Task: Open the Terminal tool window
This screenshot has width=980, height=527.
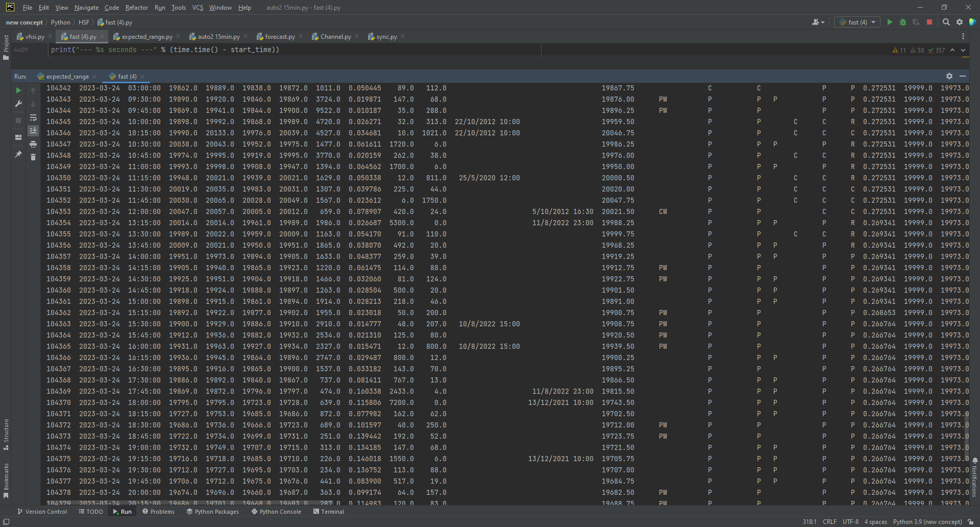Action: [x=328, y=512]
